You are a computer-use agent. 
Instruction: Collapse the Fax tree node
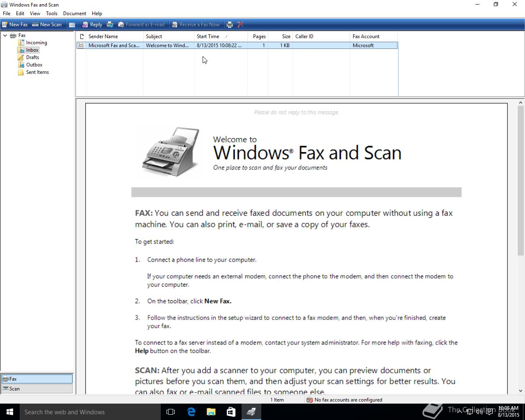[5, 35]
